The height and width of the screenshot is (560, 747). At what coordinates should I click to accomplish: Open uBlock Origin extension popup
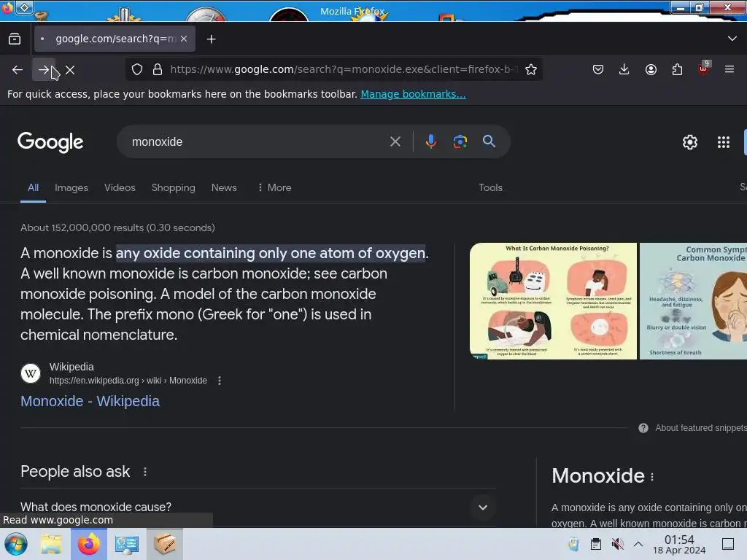click(x=703, y=69)
